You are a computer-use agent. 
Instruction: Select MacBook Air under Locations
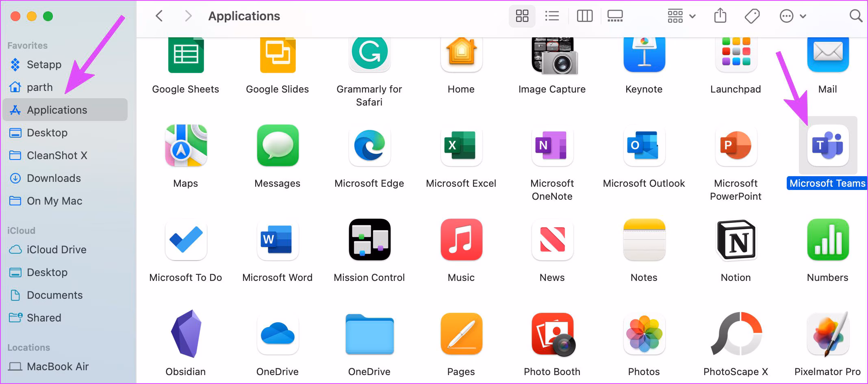click(65, 367)
